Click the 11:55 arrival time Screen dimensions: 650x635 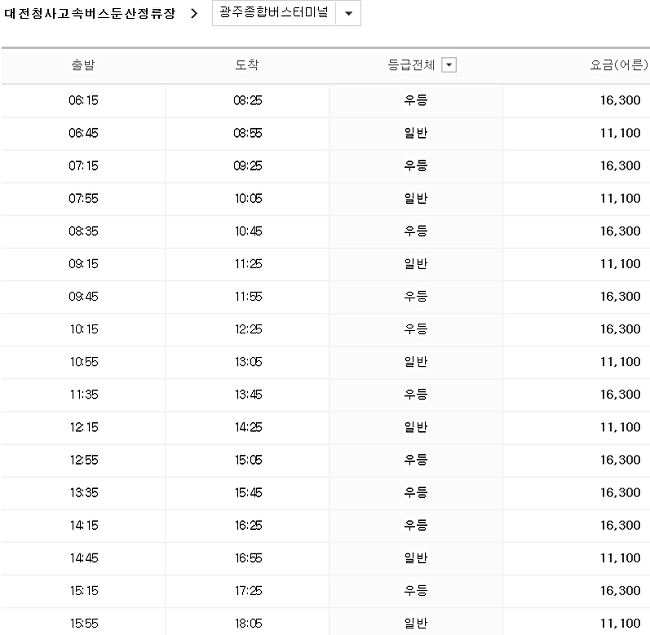249,297
